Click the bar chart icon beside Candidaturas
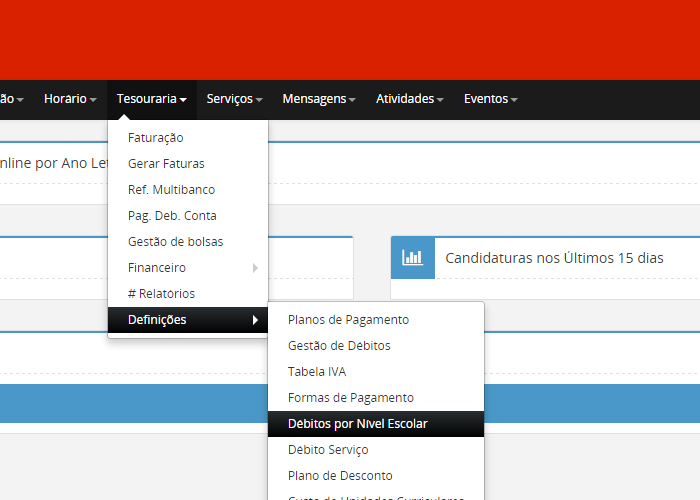Image resolution: width=700 pixels, height=500 pixels. pos(412,258)
